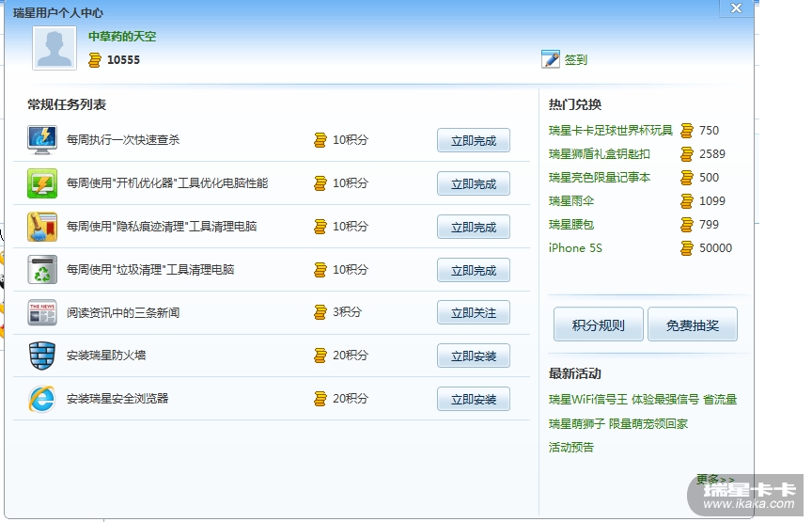This screenshot has width=812, height=522.
Task: Click the 热门兑换 heading
Action: click(575, 104)
